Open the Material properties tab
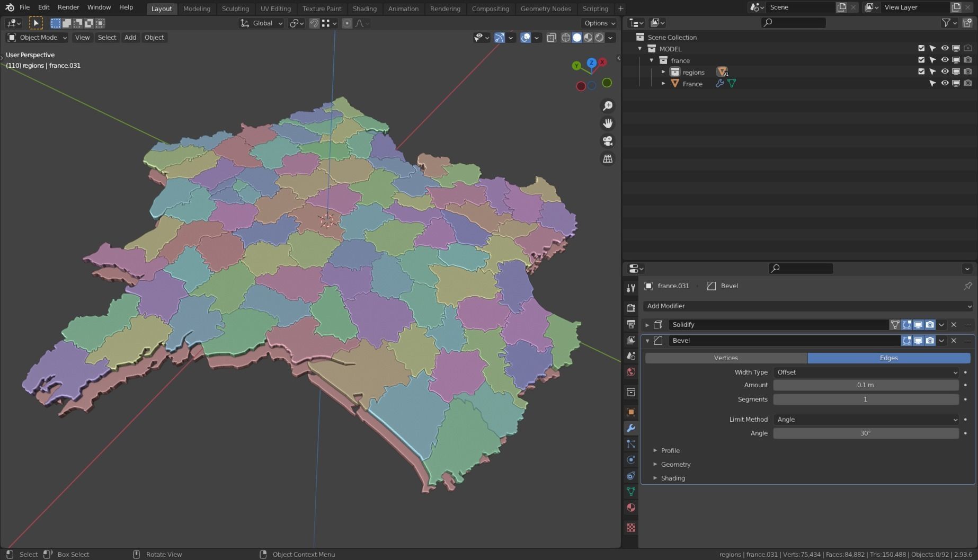This screenshot has height=560, width=978. (x=630, y=508)
